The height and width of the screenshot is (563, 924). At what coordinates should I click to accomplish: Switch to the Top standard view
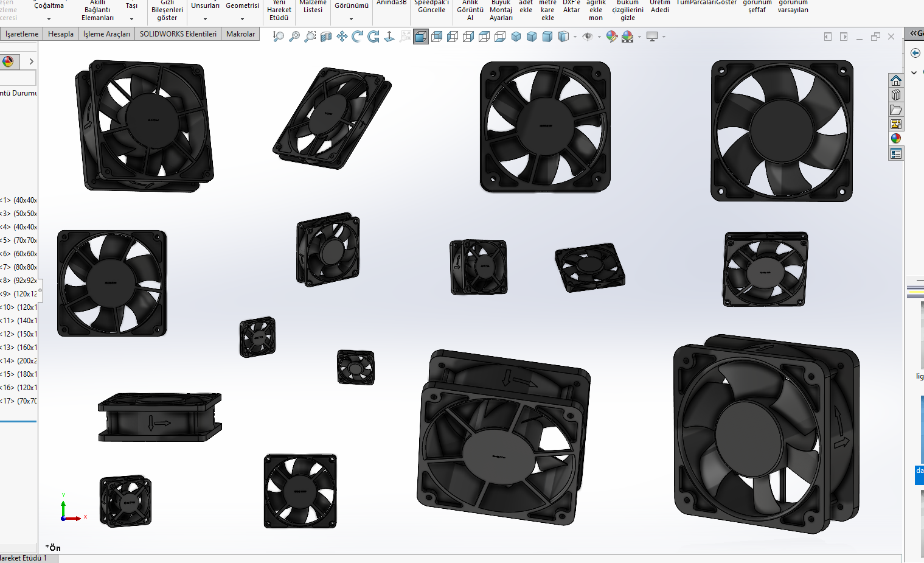[484, 37]
